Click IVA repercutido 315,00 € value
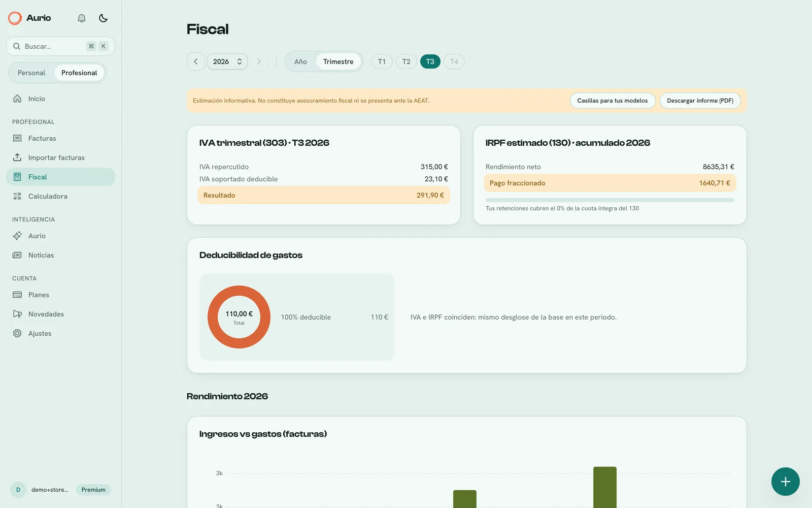This screenshot has height=508, width=812. pyautogui.click(x=434, y=167)
